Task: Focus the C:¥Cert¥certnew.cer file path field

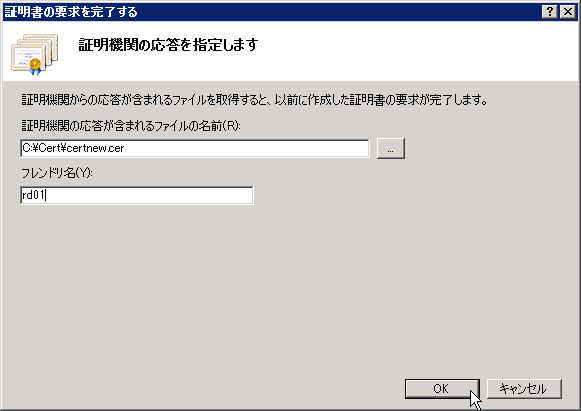Action: pos(195,149)
